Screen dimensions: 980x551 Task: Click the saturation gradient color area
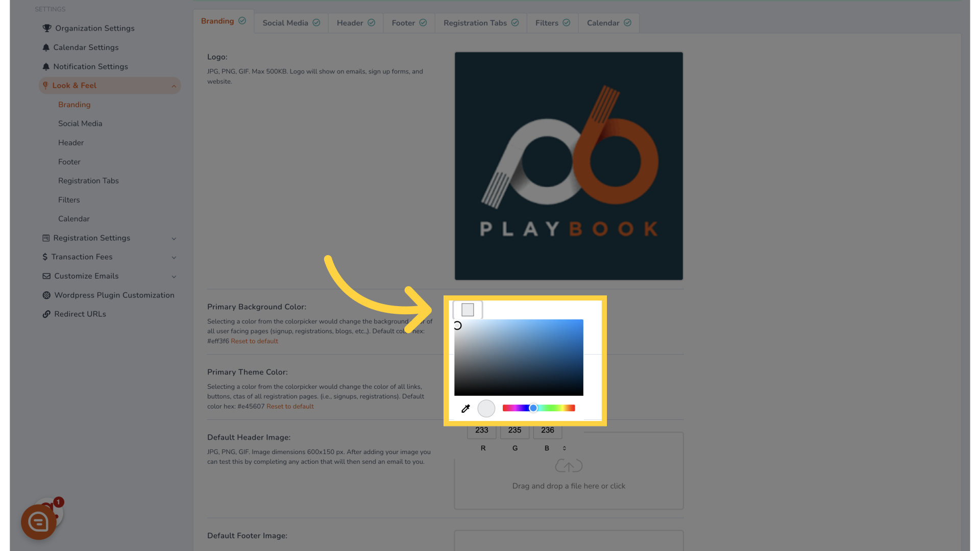(x=519, y=358)
